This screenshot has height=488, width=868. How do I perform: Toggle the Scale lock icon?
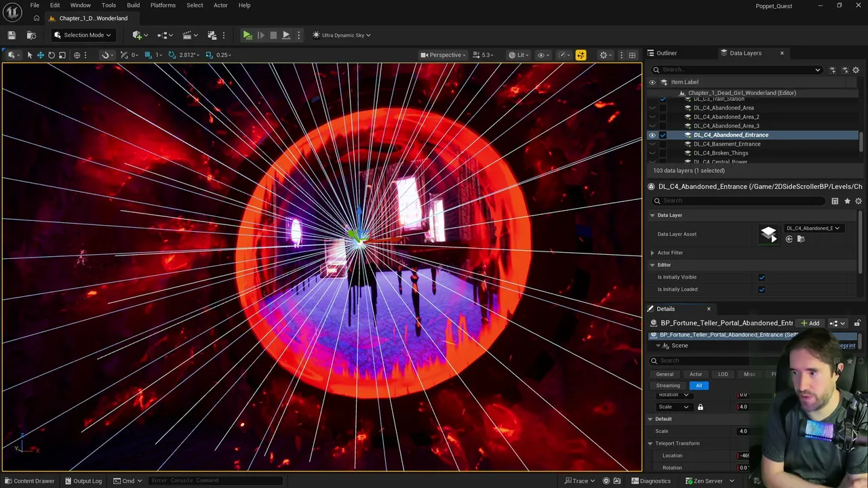pos(700,407)
